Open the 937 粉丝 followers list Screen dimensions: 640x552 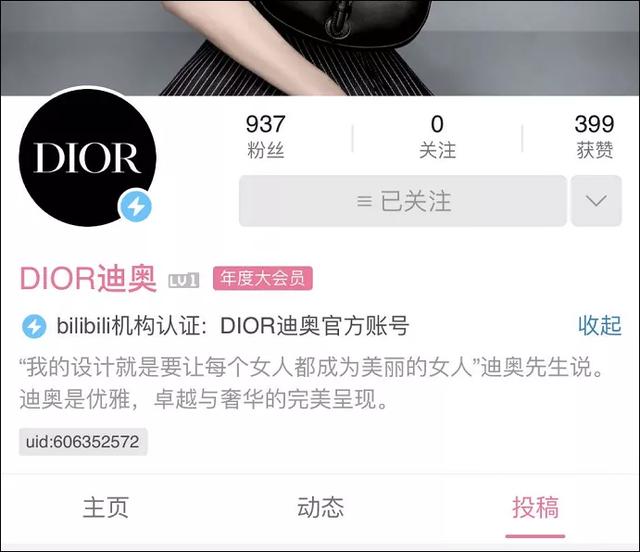pyautogui.click(x=265, y=136)
